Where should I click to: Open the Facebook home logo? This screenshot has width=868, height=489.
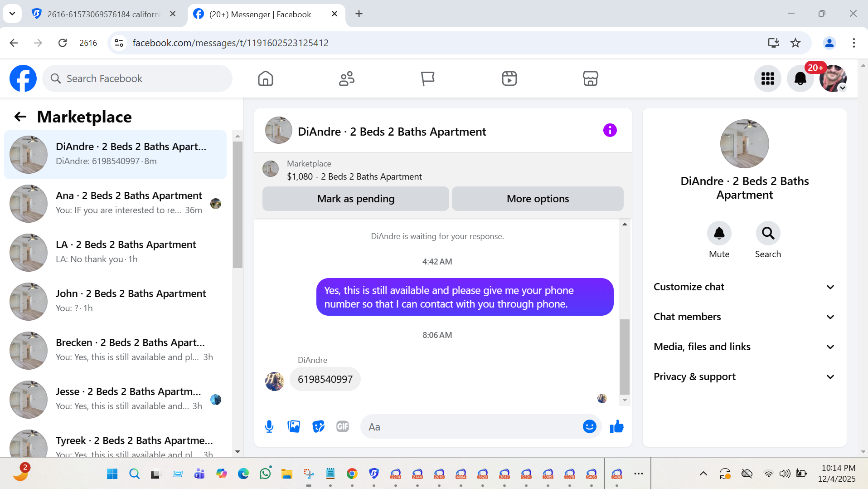click(x=23, y=78)
